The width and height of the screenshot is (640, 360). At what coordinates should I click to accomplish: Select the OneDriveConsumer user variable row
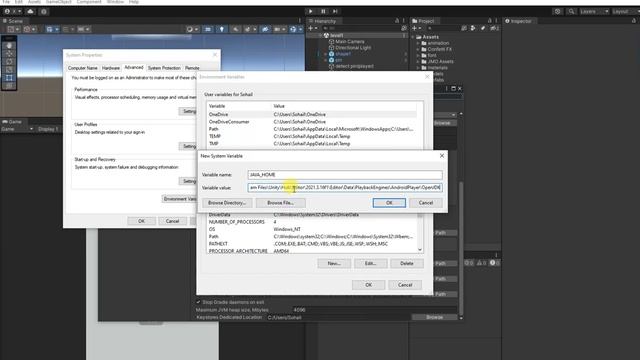(311, 122)
